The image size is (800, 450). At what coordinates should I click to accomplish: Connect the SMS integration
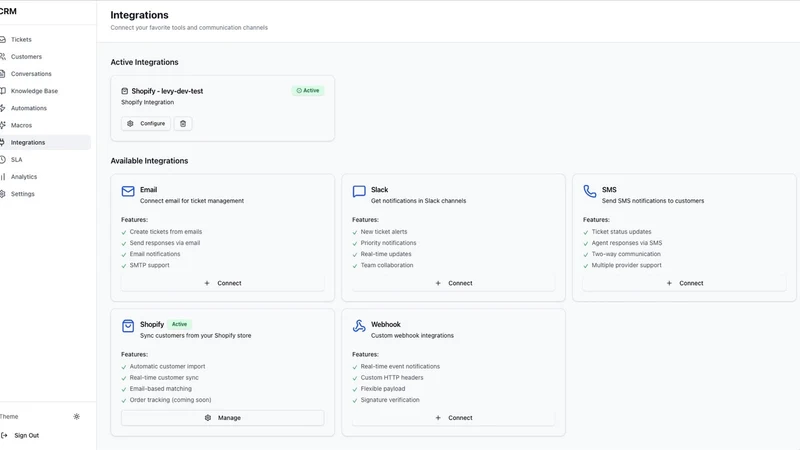tap(684, 283)
